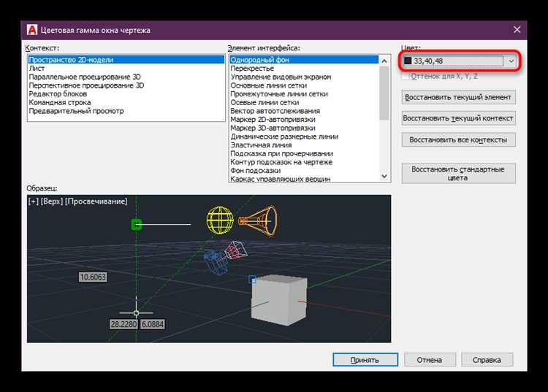Select Маркер 3D-автопривязки element
The height and width of the screenshot is (392, 548).
304,128
